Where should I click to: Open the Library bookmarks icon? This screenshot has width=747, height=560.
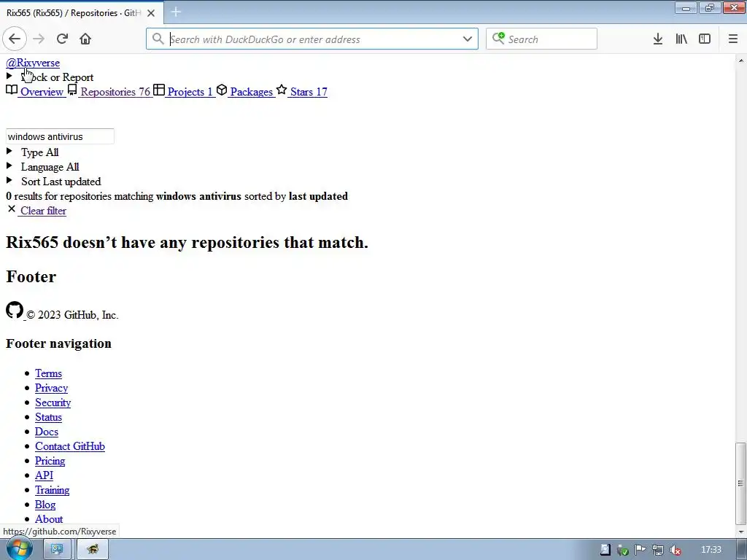click(x=681, y=39)
